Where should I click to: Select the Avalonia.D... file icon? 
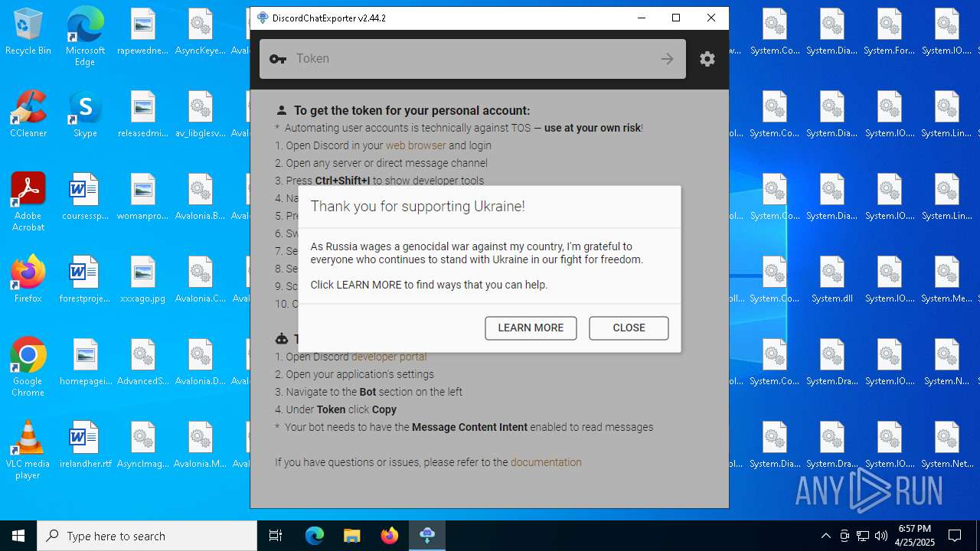coord(201,363)
